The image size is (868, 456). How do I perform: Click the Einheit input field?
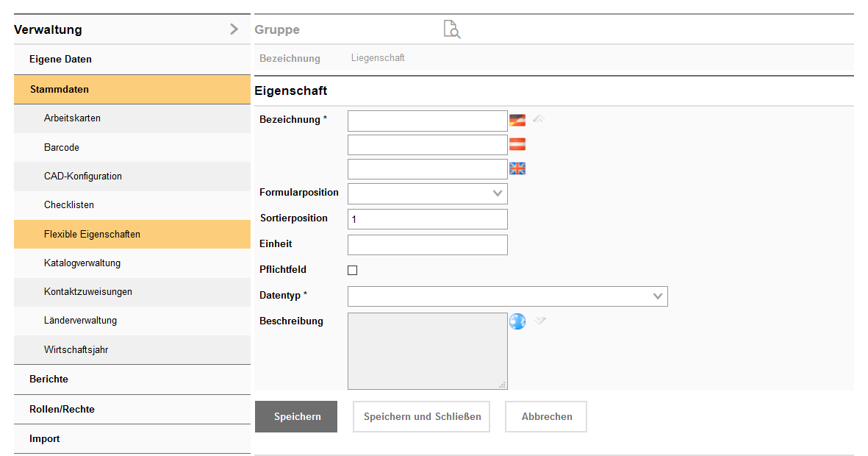(x=427, y=244)
